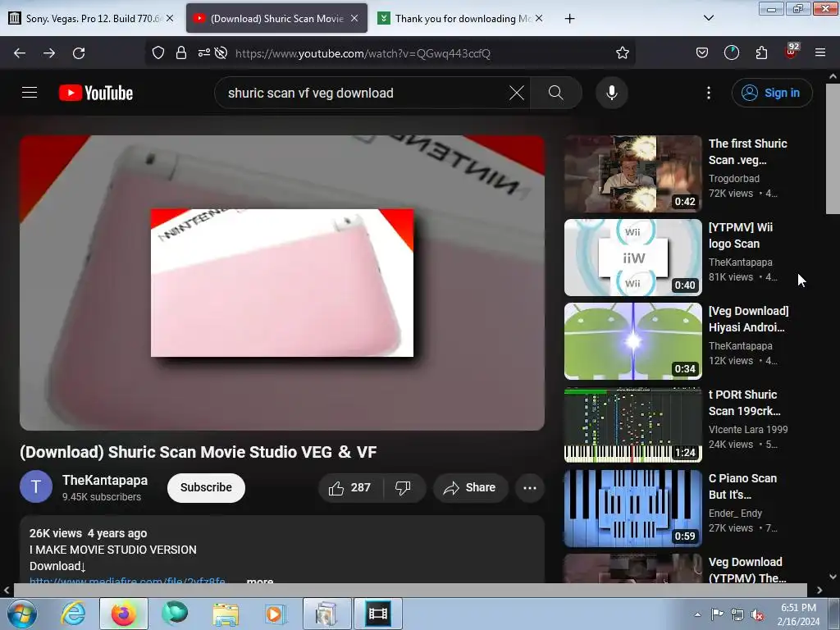Subscribe to TheKantapapa channel

click(206, 487)
